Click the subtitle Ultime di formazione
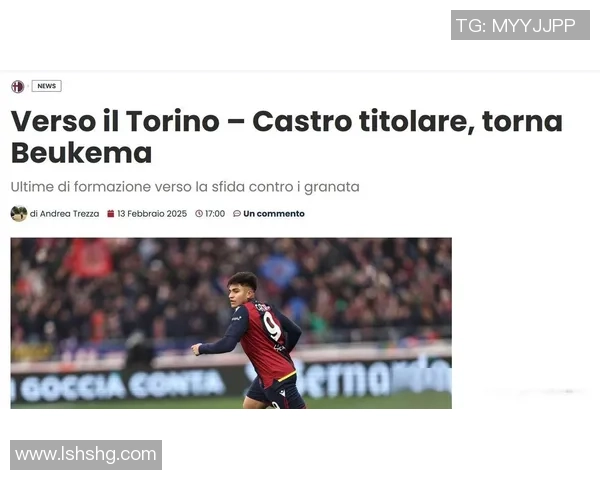The image size is (600, 480). point(185,187)
